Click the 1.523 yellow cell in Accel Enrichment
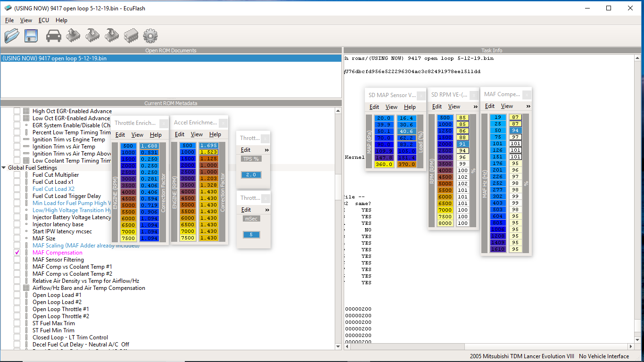Screen dimensions: 644x362 (208, 152)
